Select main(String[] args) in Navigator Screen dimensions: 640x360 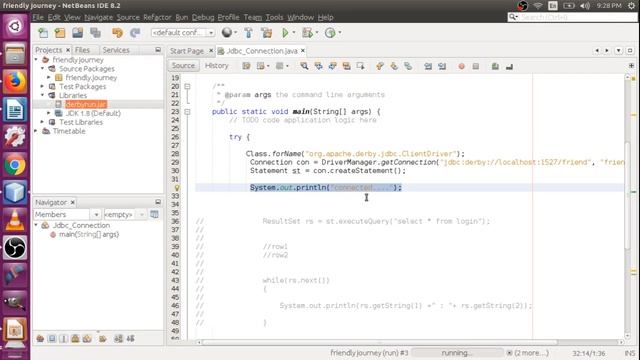click(x=89, y=234)
